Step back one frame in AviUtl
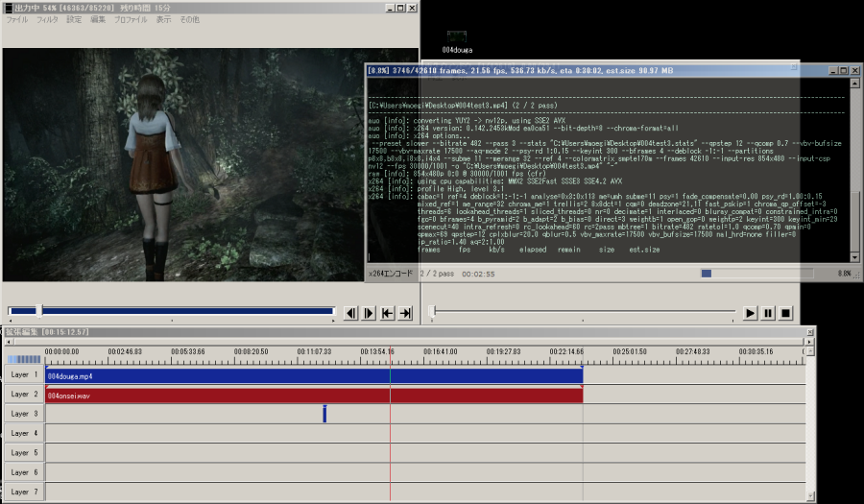Image resolution: width=864 pixels, height=504 pixels. tap(350, 313)
